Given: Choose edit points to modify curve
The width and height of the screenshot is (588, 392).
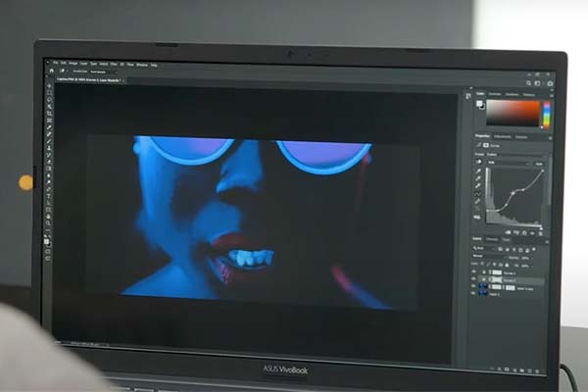Looking at the screenshot, I should tap(478, 194).
